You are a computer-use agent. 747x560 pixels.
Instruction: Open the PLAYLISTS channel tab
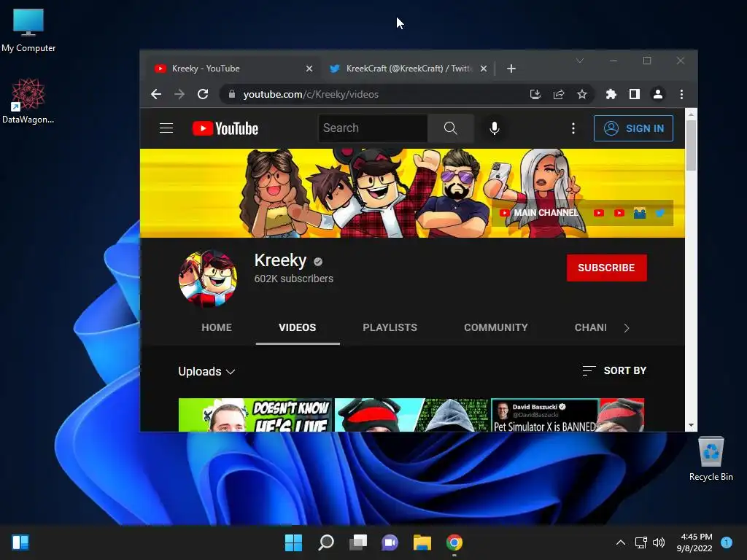click(390, 327)
